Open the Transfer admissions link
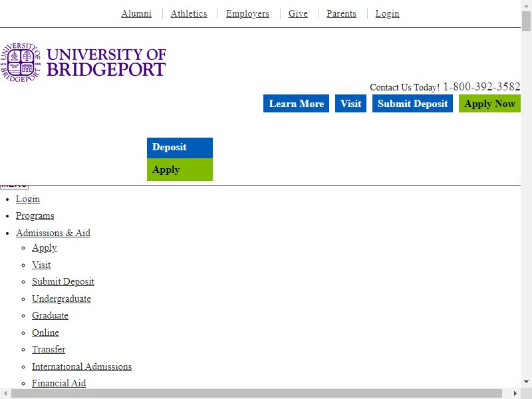 point(49,350)
